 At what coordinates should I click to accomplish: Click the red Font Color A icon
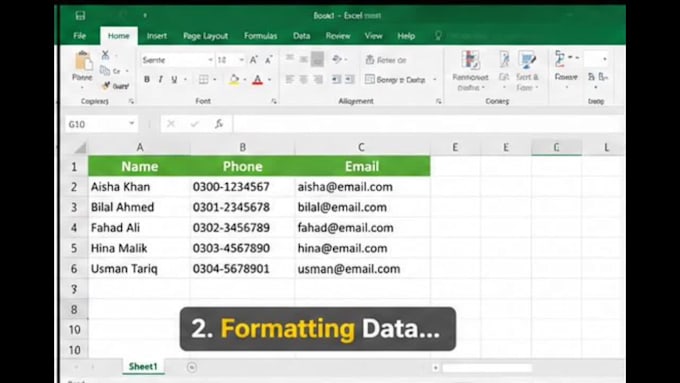(x=258, y=80)
